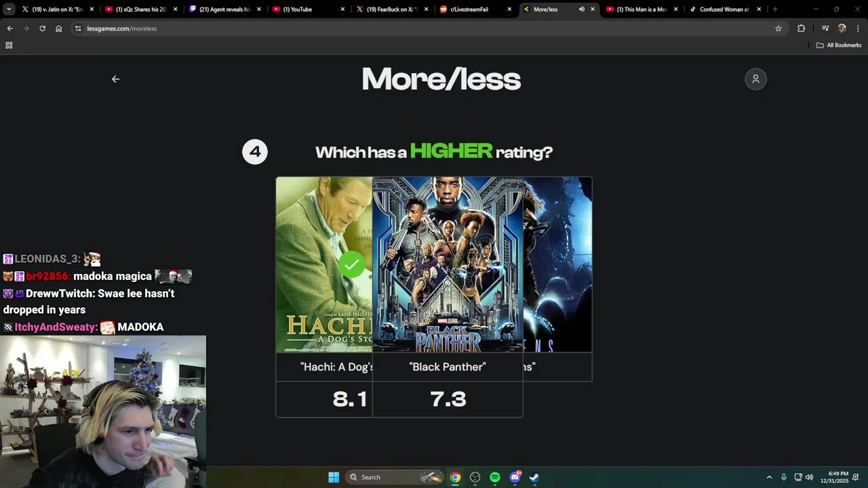Open OBS Studio from the taskbar

tap(475, 477)
